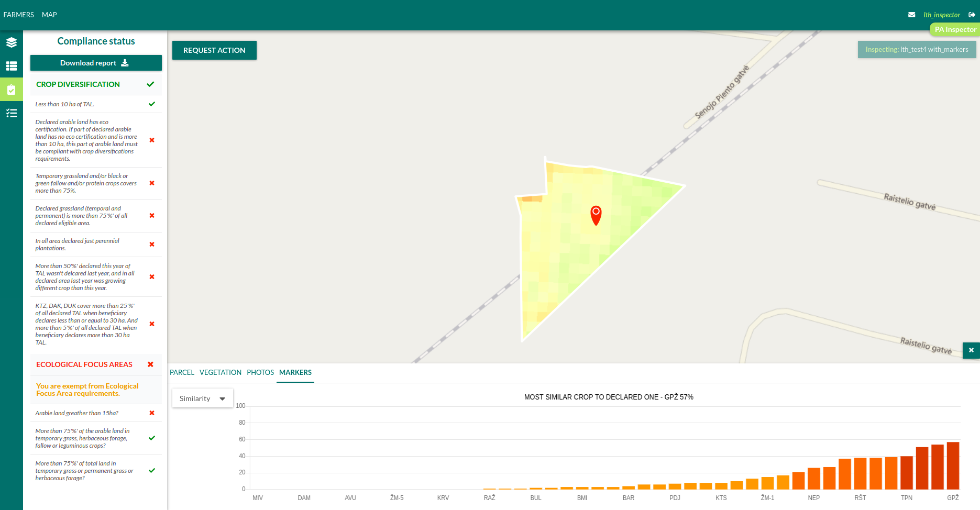980x510 pixels.
Task: Expand the ECOLOGICAL FOCUS AREAS section header
Action: [x=96, y=364]
